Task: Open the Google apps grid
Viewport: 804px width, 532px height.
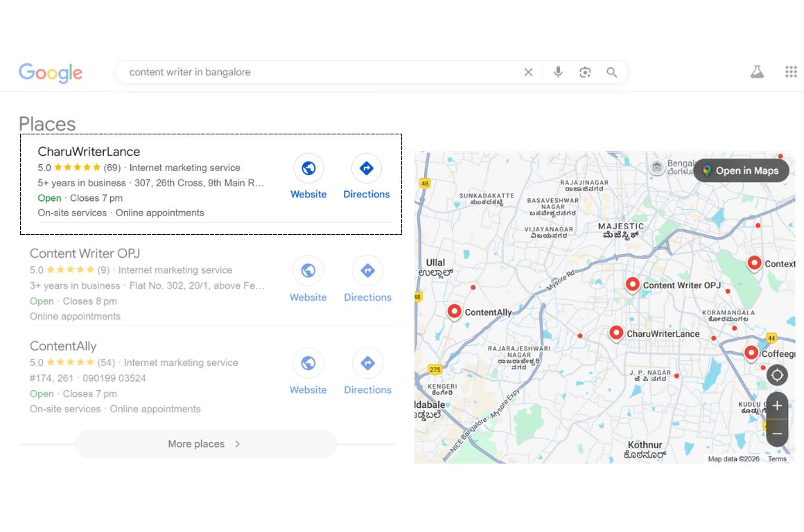Action: pyautogui.click(x=790, y=71)
